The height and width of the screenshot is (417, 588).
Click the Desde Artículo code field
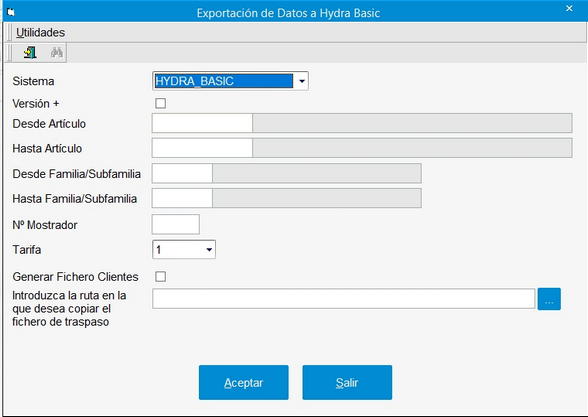pyautogui.click(x=202, y=123)
